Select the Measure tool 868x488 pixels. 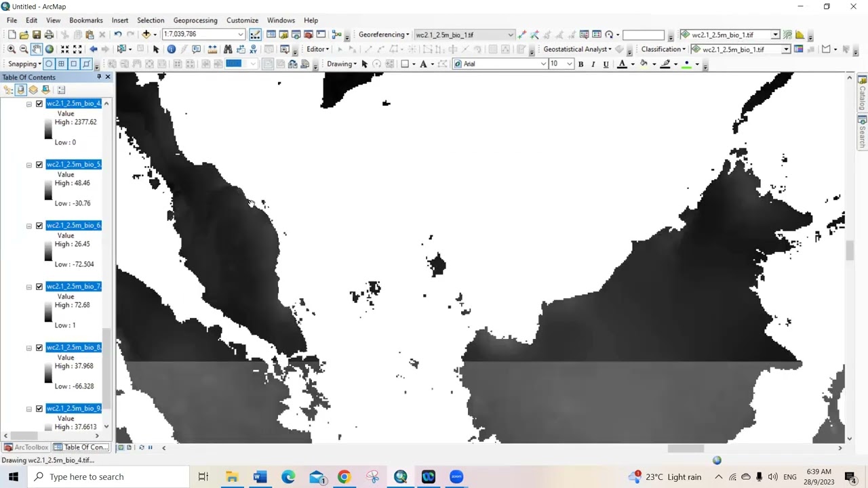point(212,49)
